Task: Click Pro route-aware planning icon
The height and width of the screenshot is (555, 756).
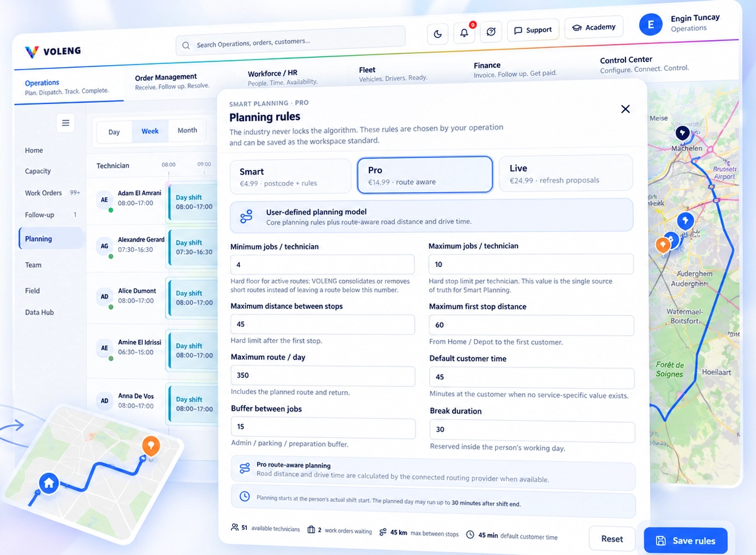Action: tap(245, 468)
